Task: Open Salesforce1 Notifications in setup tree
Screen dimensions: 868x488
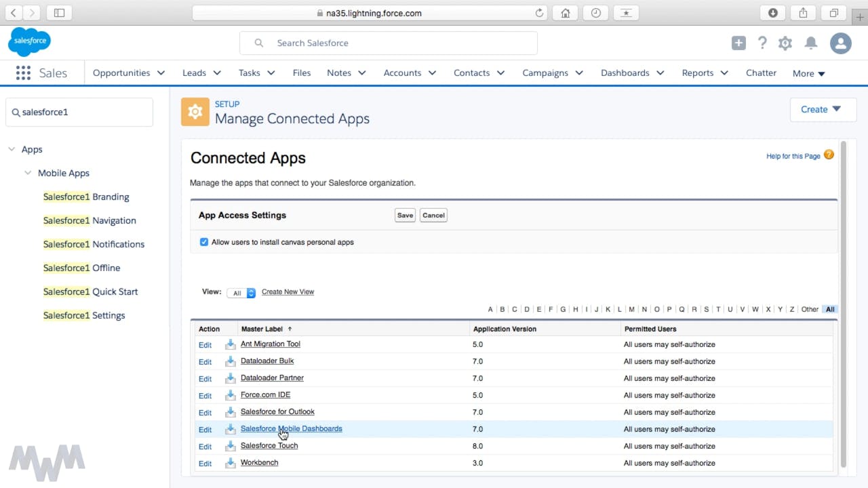Action: [x=94, y=244]
